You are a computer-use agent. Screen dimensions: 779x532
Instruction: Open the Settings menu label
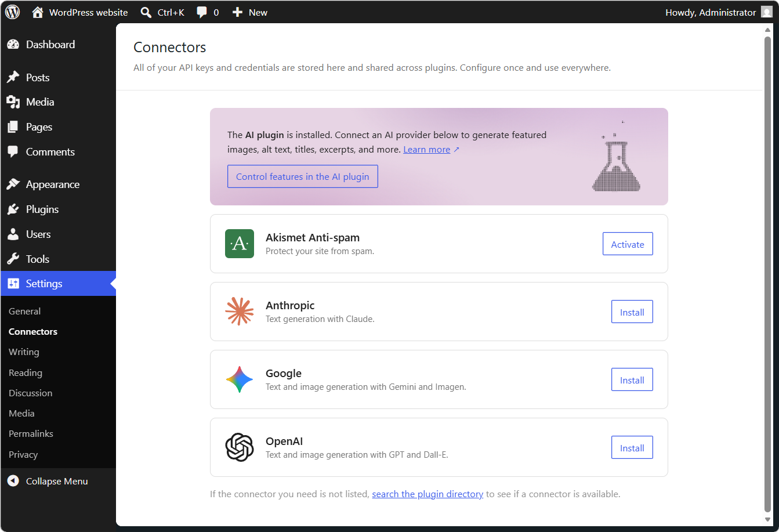[44, 284]
